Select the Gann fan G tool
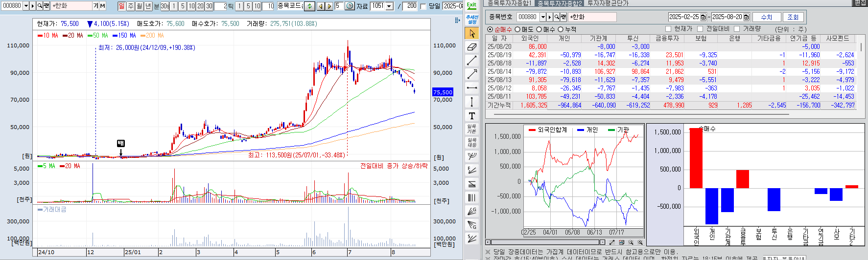Image resolution: width=868 pixels, height=260 pixels. (x=471, y=211)
